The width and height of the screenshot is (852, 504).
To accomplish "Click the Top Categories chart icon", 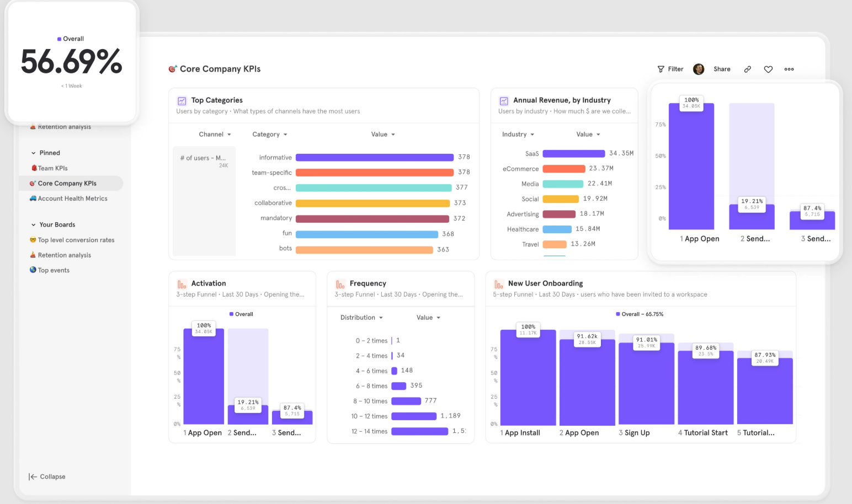I will click(x=182, y=100).
